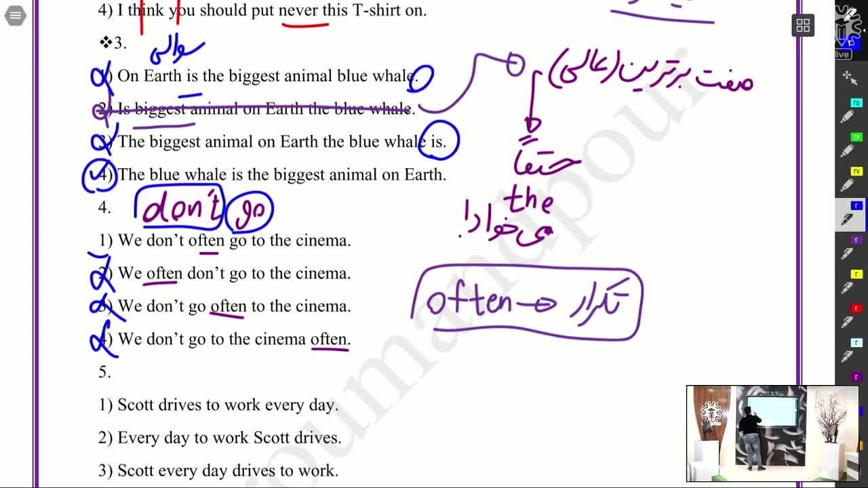Image resolution: width=868 pixels, height=488 pixels.
Task: Select the cyan highlighter tool
Action: [x=849, y=113]
